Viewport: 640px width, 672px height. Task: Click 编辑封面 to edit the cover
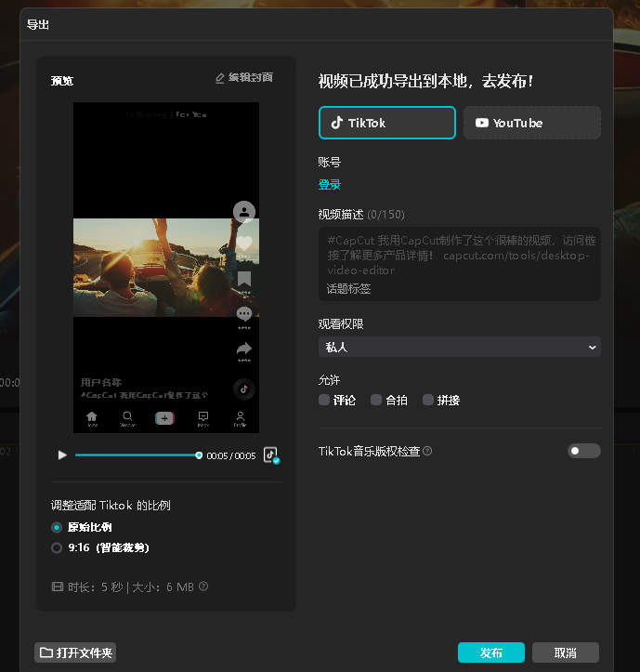pyautogui.click(x=243, y=77)
